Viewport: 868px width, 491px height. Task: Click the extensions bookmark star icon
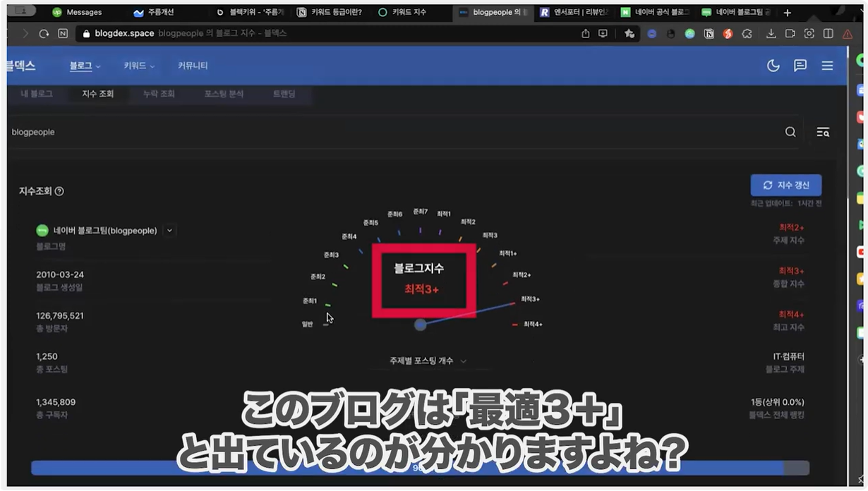[629, 34]
